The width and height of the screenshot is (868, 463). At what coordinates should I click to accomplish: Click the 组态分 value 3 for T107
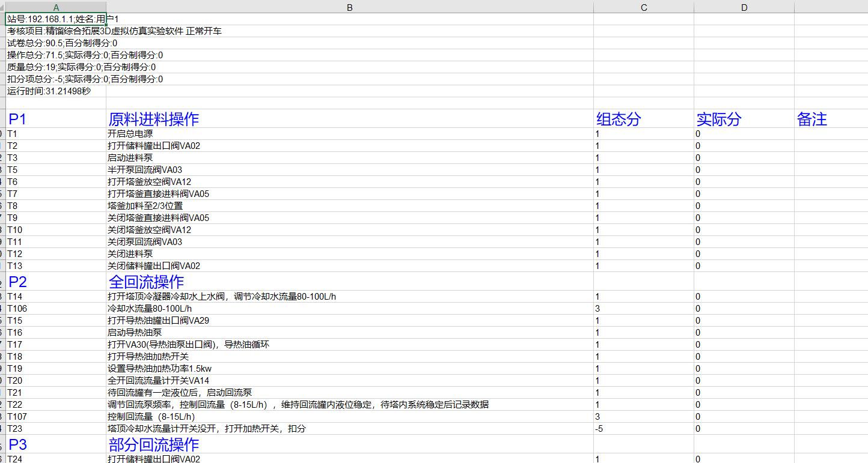[x=643, y=417]
